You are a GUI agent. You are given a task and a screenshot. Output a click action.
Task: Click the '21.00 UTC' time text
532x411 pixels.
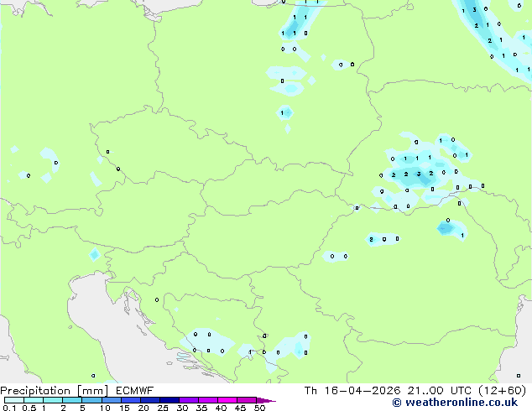pos(440,391)
